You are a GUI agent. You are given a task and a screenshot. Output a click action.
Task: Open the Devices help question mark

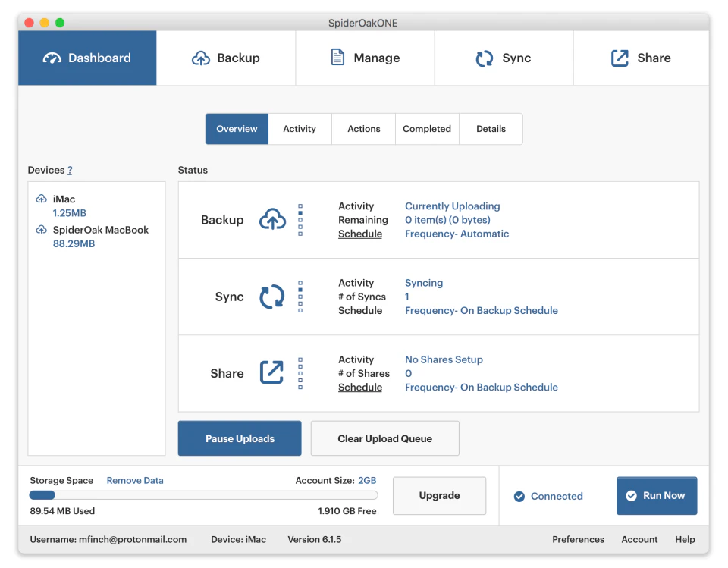(70, 171)
